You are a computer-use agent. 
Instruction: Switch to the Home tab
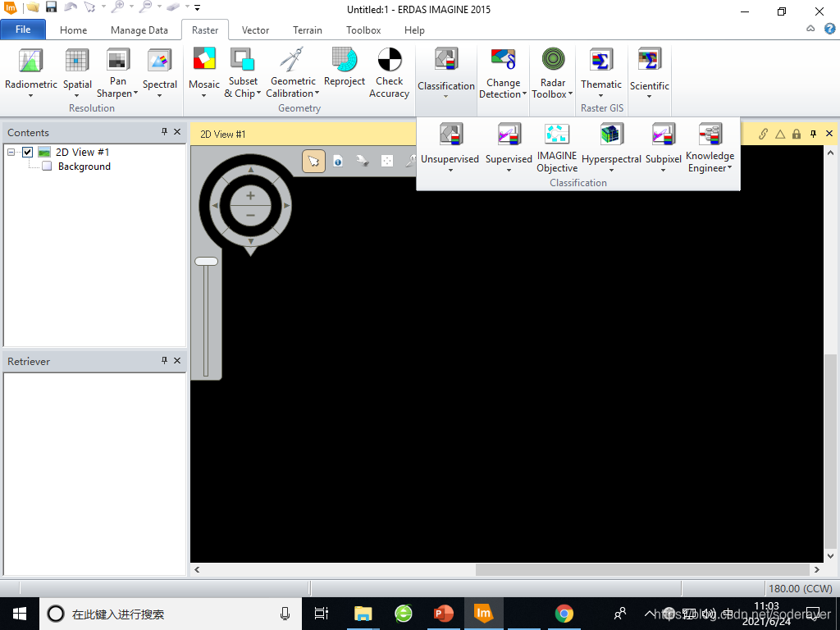[73, 30]
